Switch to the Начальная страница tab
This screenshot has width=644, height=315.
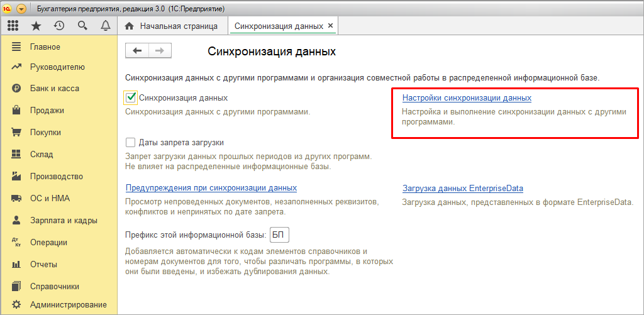coord(178,26)
